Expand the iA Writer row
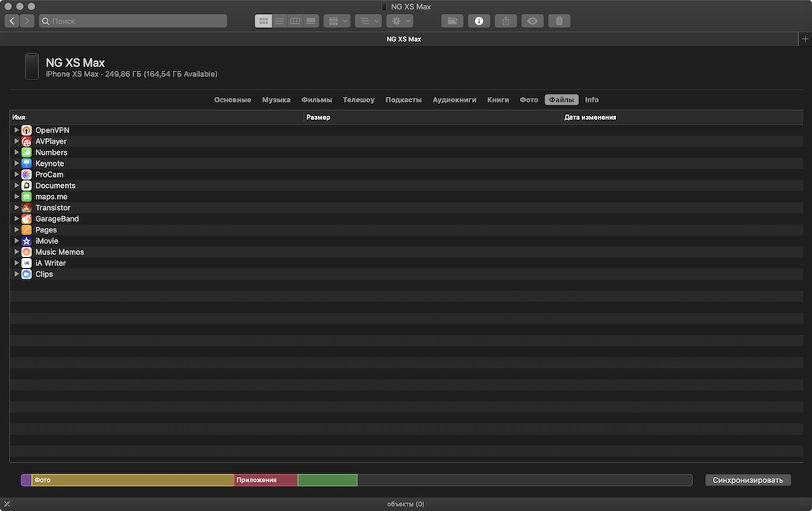812x511 pixels. (x=16, y=263)
